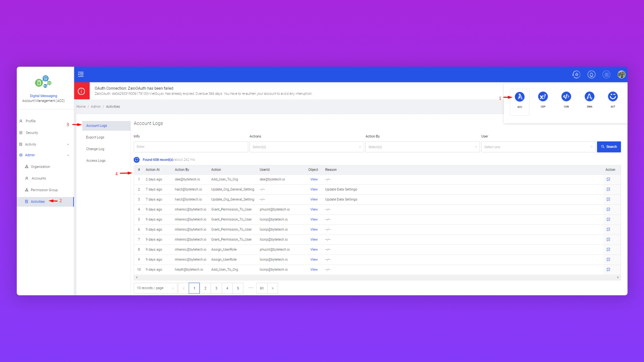Click the blue Search button
Screen dimensions: 644x362
[609, 147]
